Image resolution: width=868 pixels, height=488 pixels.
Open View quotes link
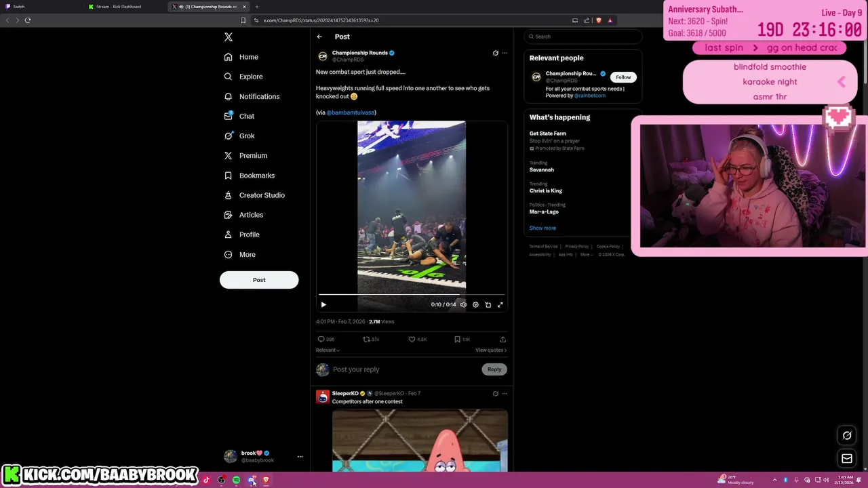(491, 350)
